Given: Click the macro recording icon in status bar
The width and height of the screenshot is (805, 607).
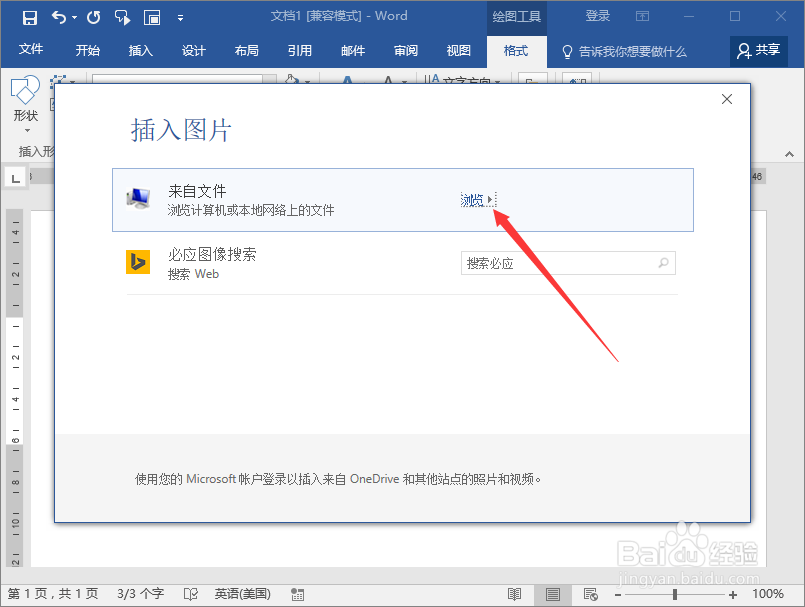Looking at the screenshot, I should (x=297, y=594).
